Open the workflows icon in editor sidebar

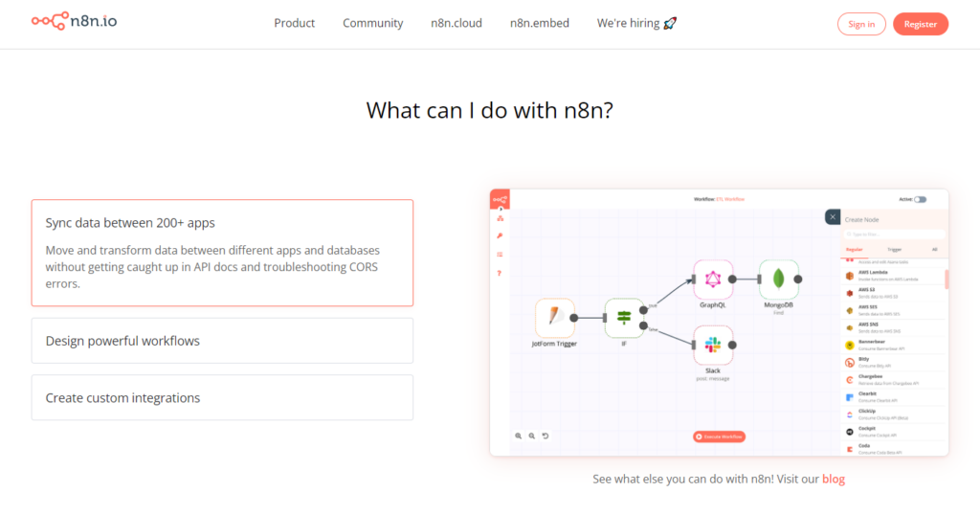(500, 218)
